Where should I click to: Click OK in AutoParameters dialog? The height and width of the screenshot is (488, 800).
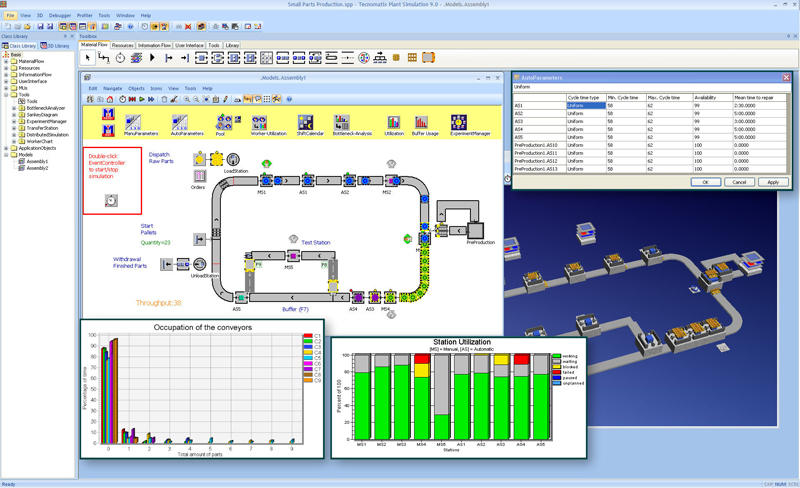706,182
